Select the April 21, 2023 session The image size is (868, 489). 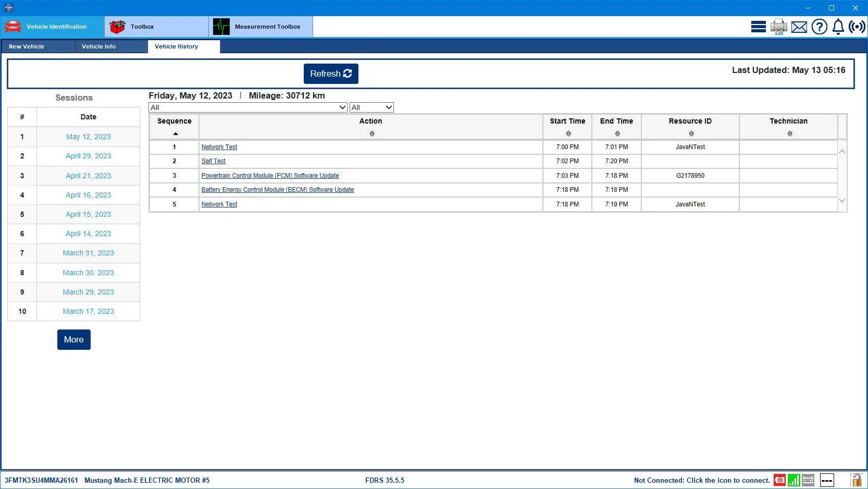[89, 176]
